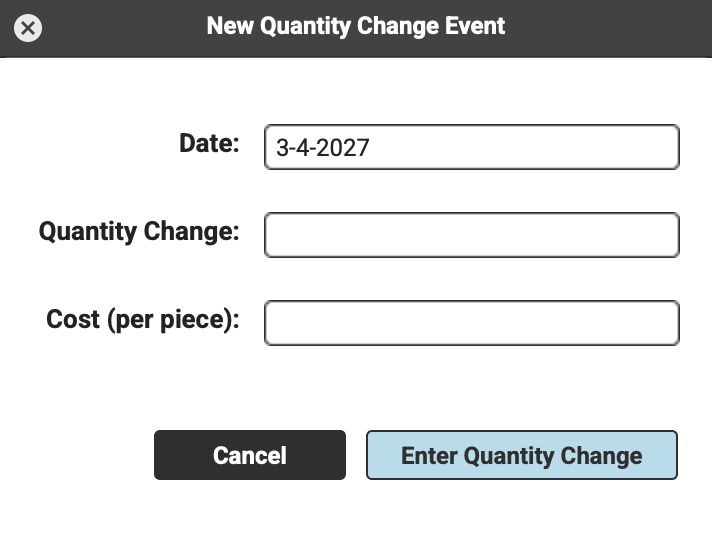Confirm the new quantity change event
This screenshot has height=546, width=712.
pyautogui.click(x=521, y=456)
